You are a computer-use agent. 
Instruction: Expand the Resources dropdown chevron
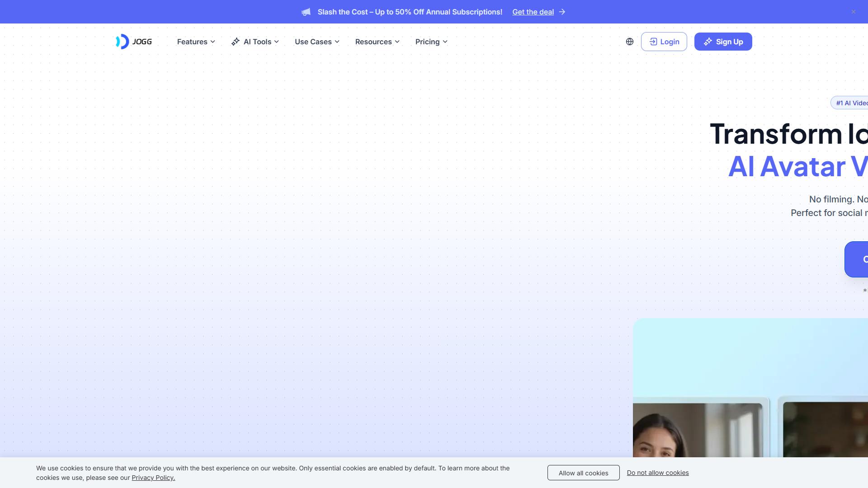point(397,42)
